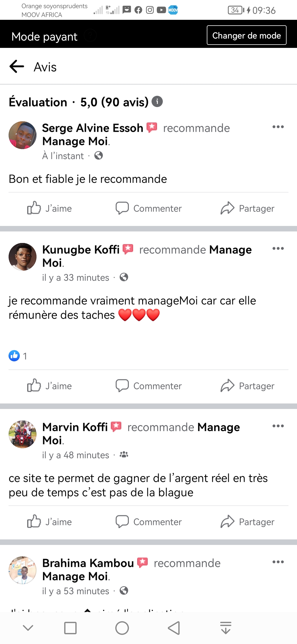Share Serge Alvine Essoh's review
This screenshot has width=297, height=644.
pyautogui.click(x=248, y=208)
